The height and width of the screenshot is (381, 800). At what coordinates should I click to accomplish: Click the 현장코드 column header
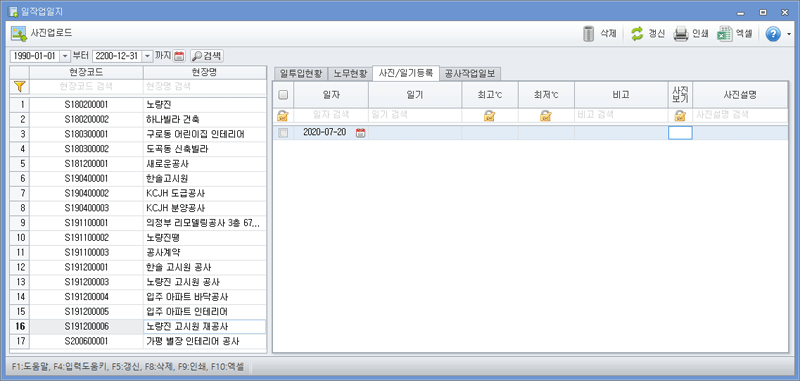[x=86, y=72]
